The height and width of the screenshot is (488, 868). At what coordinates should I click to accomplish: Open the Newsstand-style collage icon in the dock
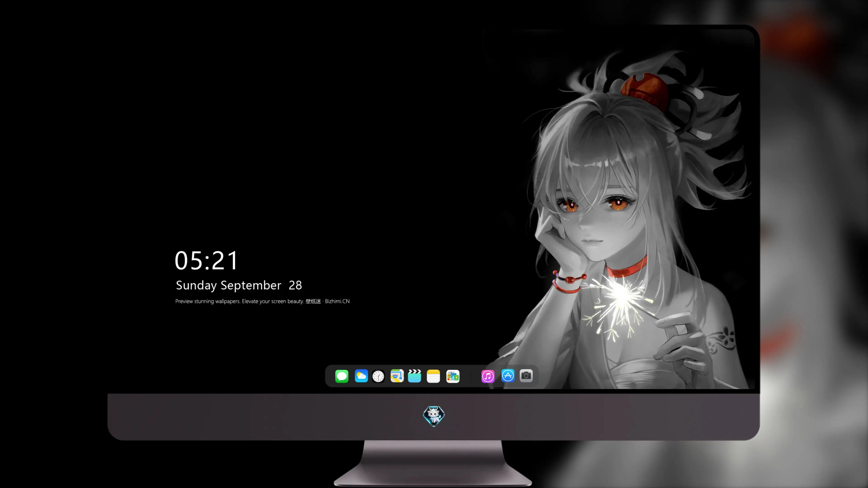coord(453,376)
